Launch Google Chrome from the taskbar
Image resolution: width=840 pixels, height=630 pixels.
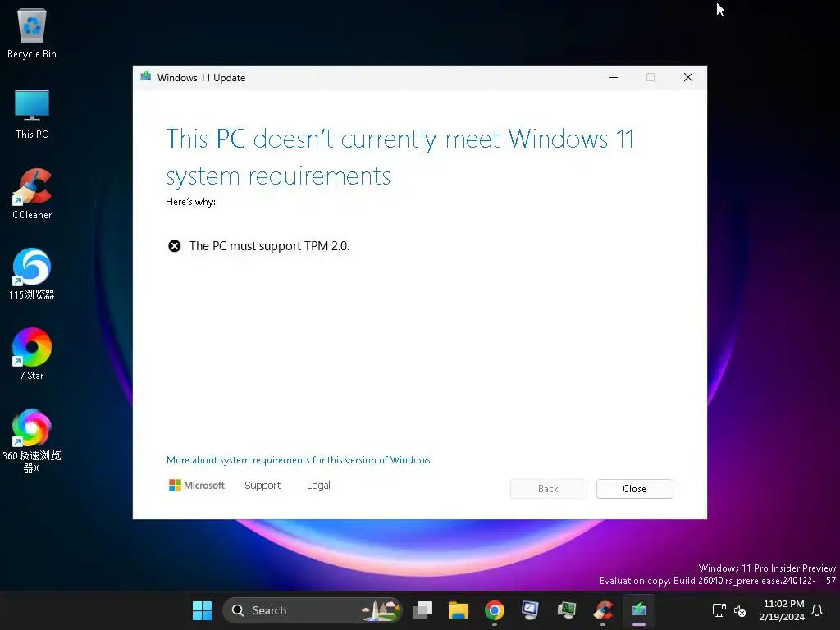point(494,610)
